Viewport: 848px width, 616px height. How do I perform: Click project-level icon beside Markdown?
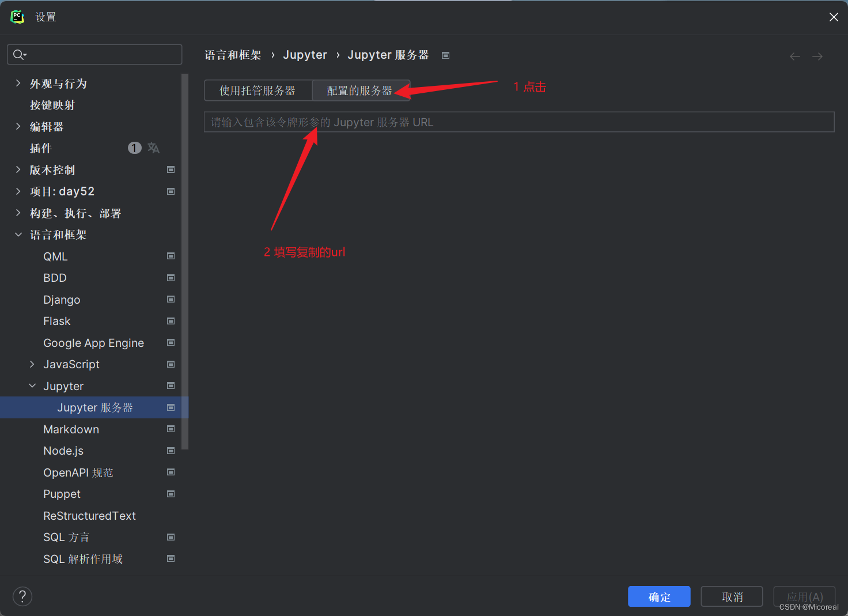coord(171,429)
